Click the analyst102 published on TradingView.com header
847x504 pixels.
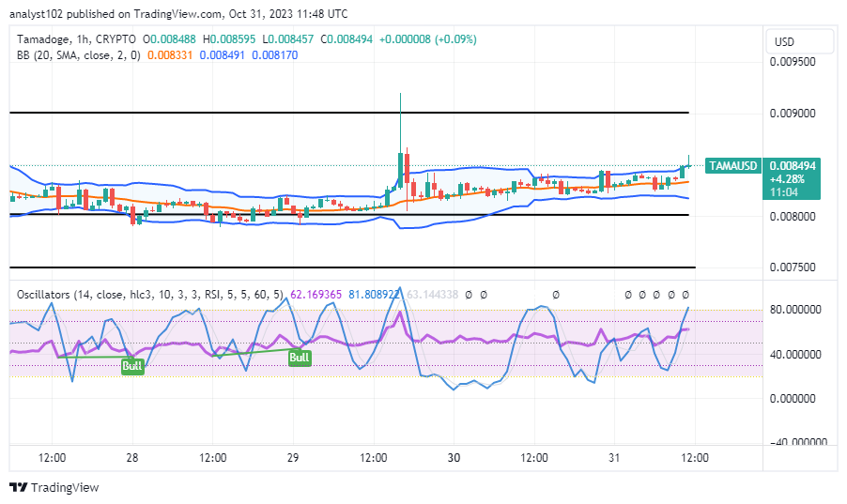[178, 14]
